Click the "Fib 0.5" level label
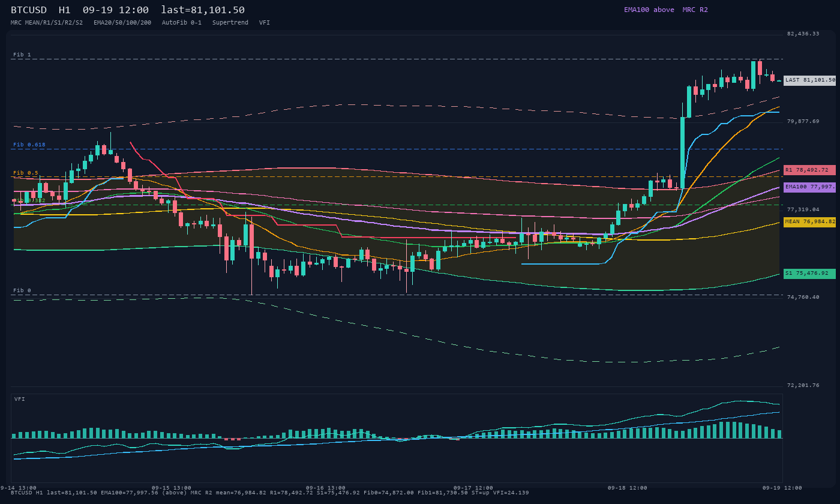Image resolution: width=840 pixels, height=504 pixels. tap(26, 173)
